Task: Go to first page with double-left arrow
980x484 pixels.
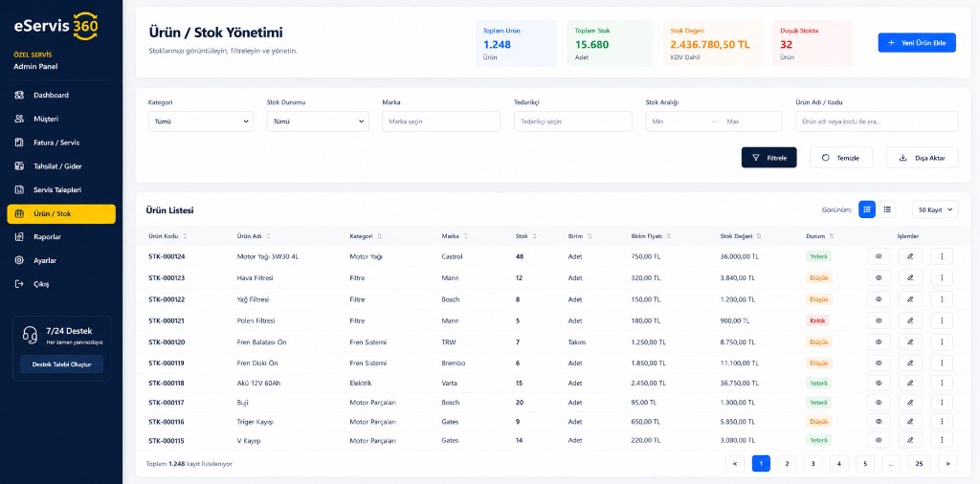Action: coord(735,463)
